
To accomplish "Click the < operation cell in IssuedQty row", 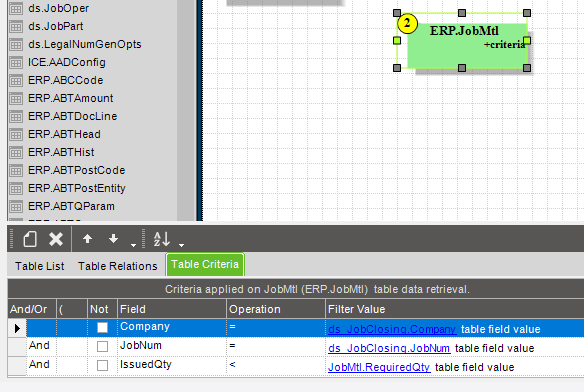I will (276, 365).
